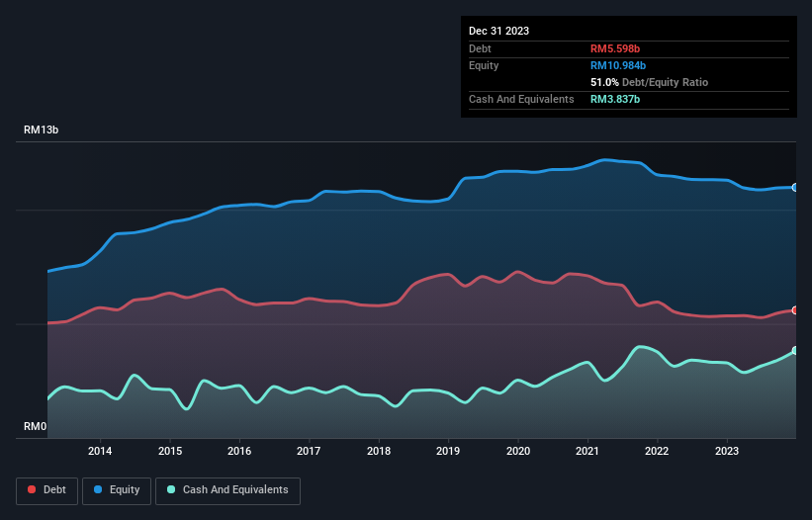Image resolution: width=812 pixels, height=520 pixels.
Task: Click the 2020 x-axis label
Action: coord(518,451)
